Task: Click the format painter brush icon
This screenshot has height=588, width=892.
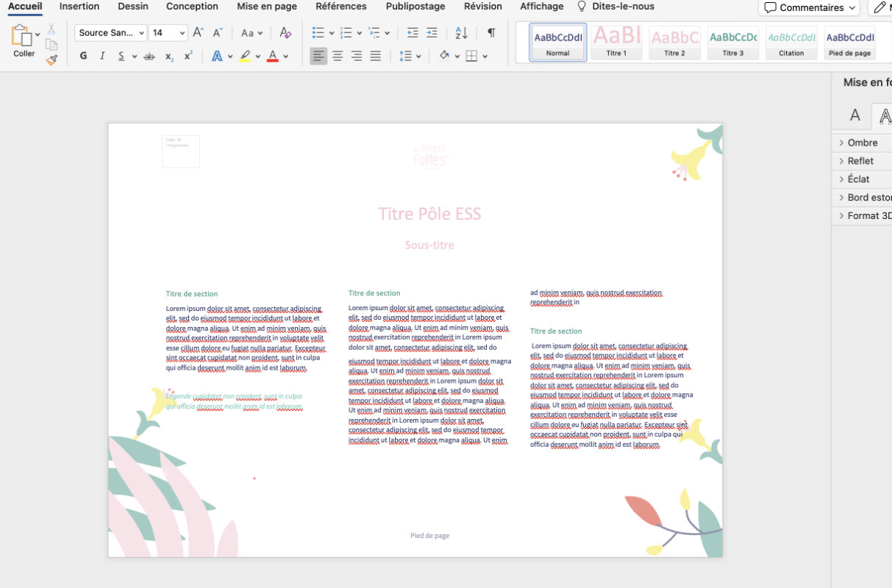Action: [51, 60]
